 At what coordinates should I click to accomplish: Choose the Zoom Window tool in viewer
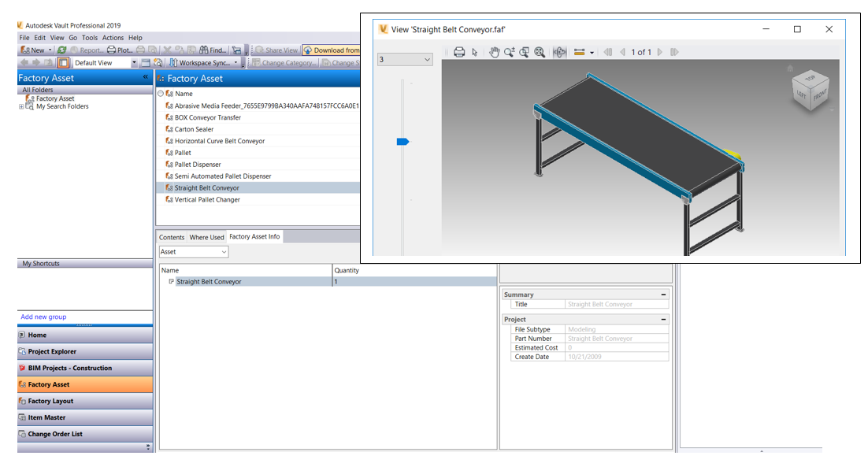tap(525, 52)
